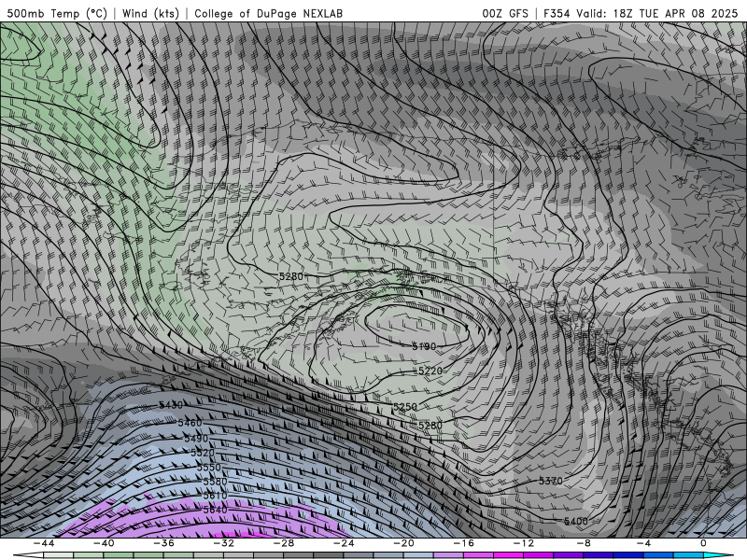Click the -8 color scale label
Screen dimensions: 747x560
[x=584, y=543]
